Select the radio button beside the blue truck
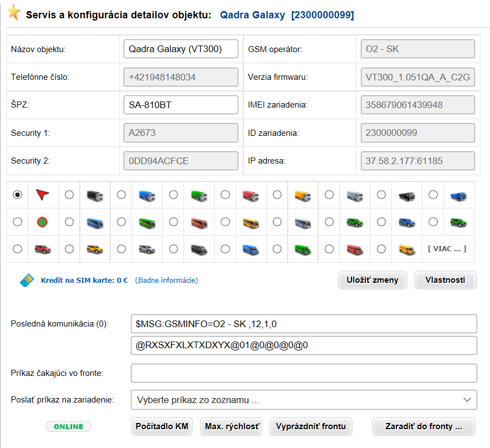Image resolution: width=490 pixels, height=448 pixels. point(121,195)
